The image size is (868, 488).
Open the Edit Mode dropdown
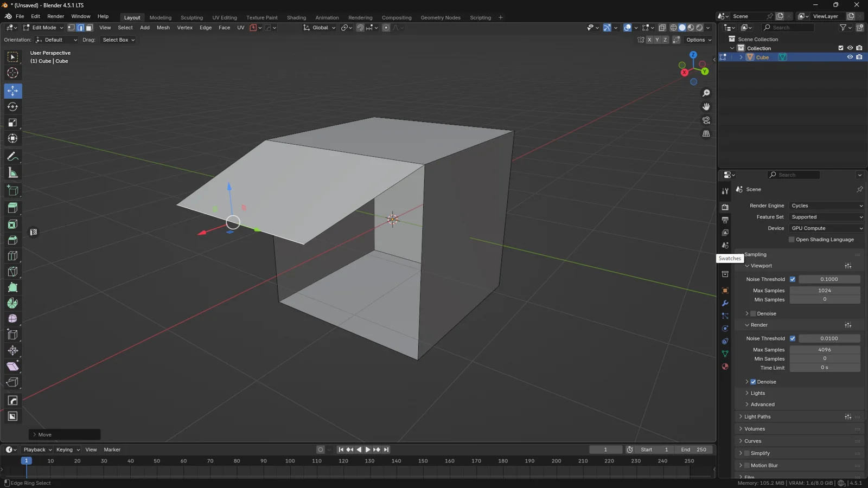click(43, 28)
